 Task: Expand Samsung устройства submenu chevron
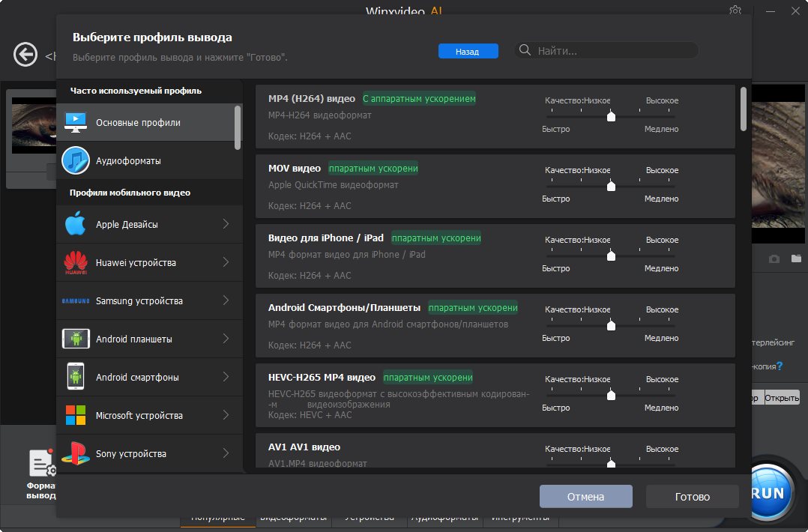point(226,300)
